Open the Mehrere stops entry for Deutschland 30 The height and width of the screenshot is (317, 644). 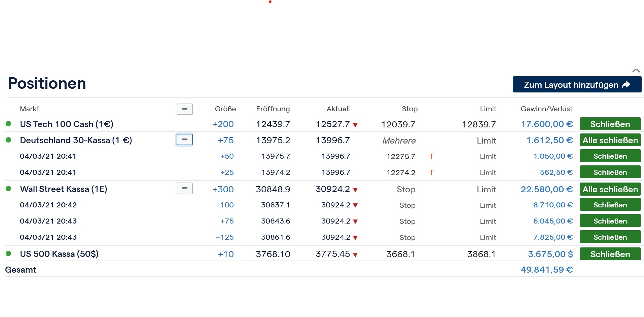(399, 141)
